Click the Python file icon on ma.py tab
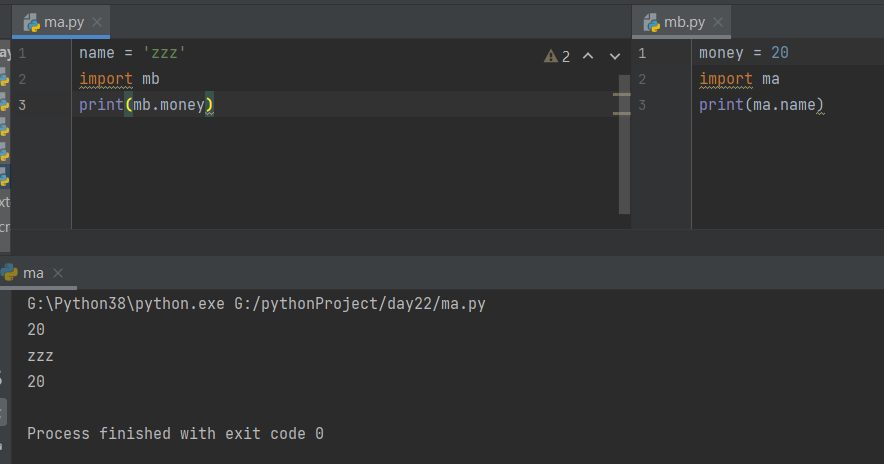Viewport: 884px width, 464px height. point(31,22)
